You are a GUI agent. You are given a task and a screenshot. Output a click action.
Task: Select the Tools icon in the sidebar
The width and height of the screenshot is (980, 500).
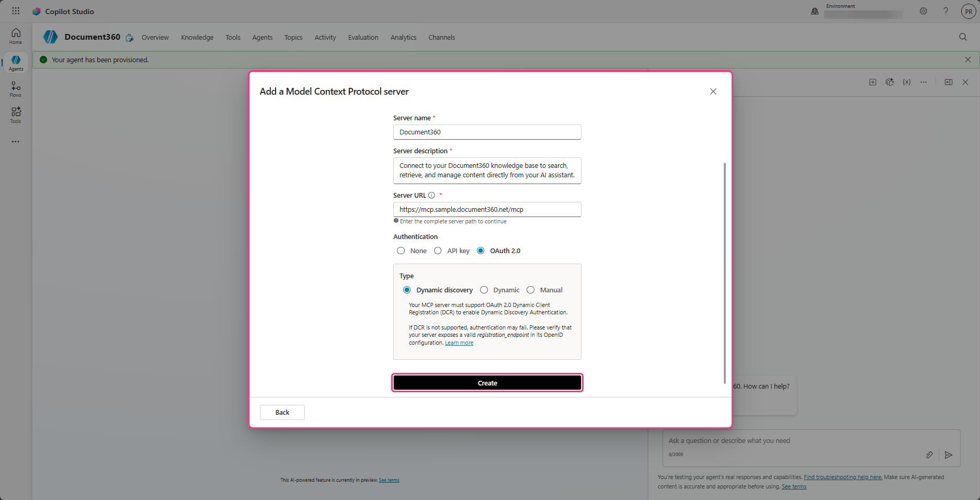pos(15,114)
